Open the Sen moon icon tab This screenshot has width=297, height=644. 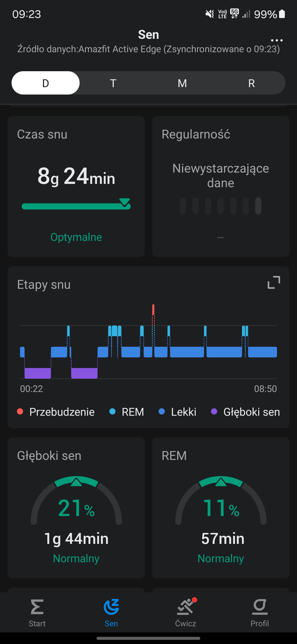[x=111, y=607]
